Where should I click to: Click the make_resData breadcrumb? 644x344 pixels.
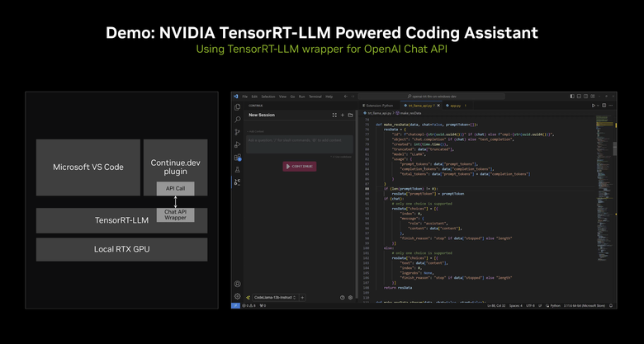408,113
